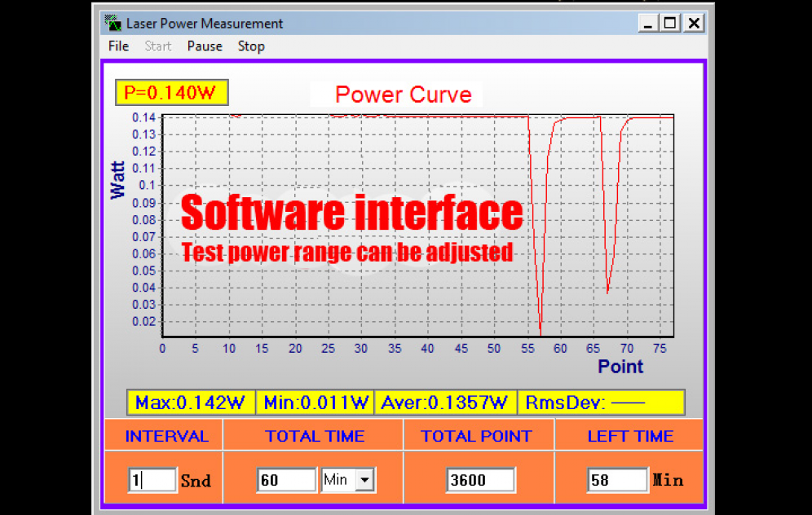The image size is (812, 515).
Task: Click the Min unit label beside Left Time
Action: [x=668, y=480]
